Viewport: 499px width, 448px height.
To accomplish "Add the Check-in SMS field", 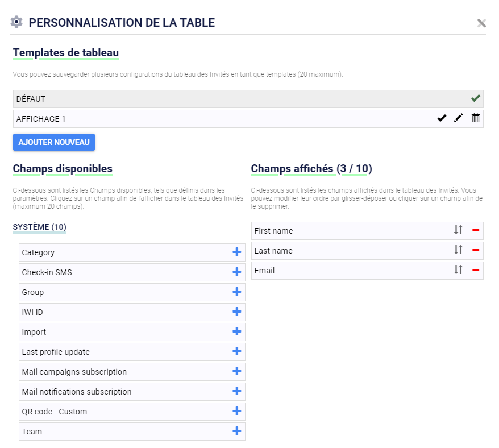I will [236, 272].
